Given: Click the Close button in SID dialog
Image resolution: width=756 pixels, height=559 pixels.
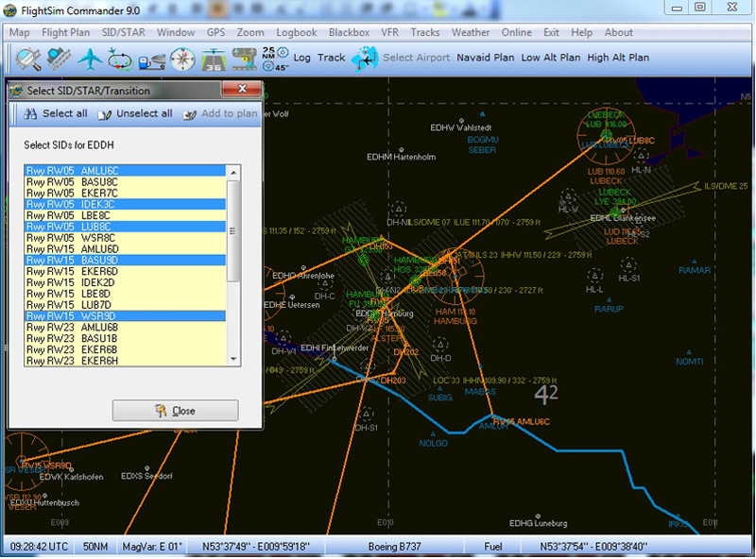Looking at the screenshot, I should pyautogui.click(x=175, y=411).
